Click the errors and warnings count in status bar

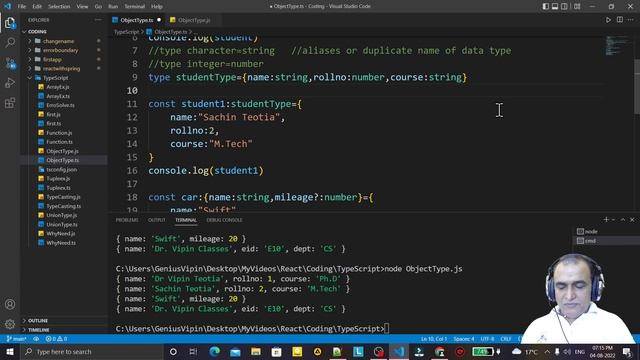(x=56, y=339)
